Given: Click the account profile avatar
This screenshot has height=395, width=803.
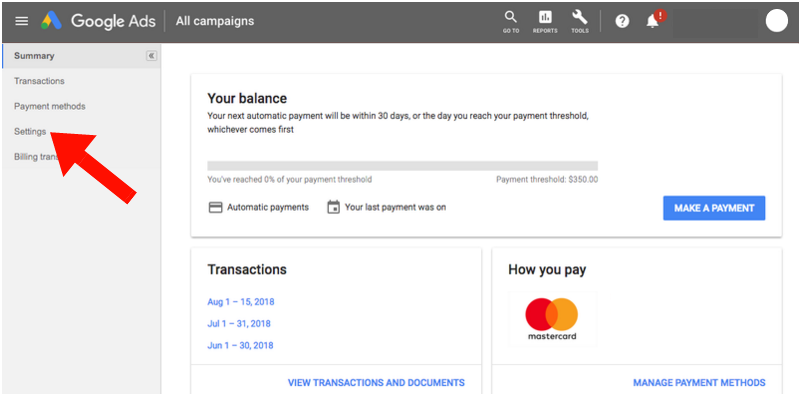Looking at the screenshot, I should pos(776,21).
